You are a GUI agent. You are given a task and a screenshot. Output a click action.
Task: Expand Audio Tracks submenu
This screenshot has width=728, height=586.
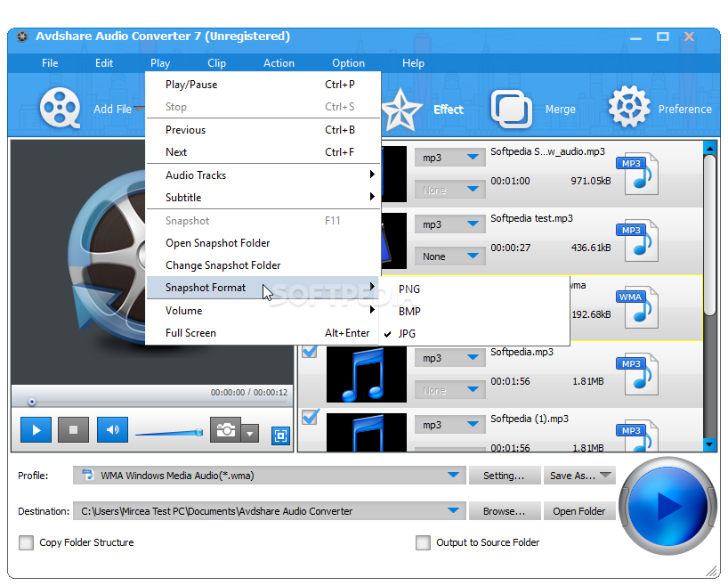point(263,175)
